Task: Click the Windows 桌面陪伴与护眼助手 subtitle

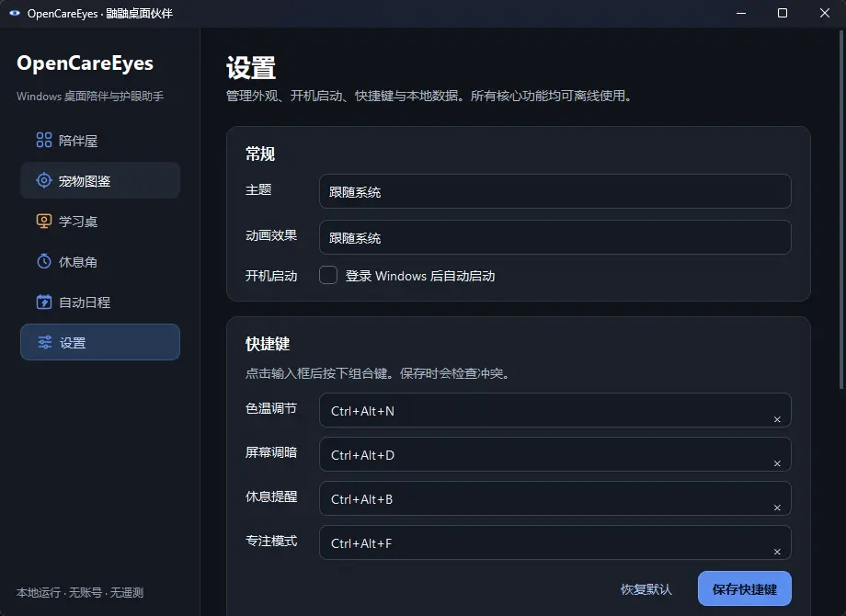Action: click(90, 96)
